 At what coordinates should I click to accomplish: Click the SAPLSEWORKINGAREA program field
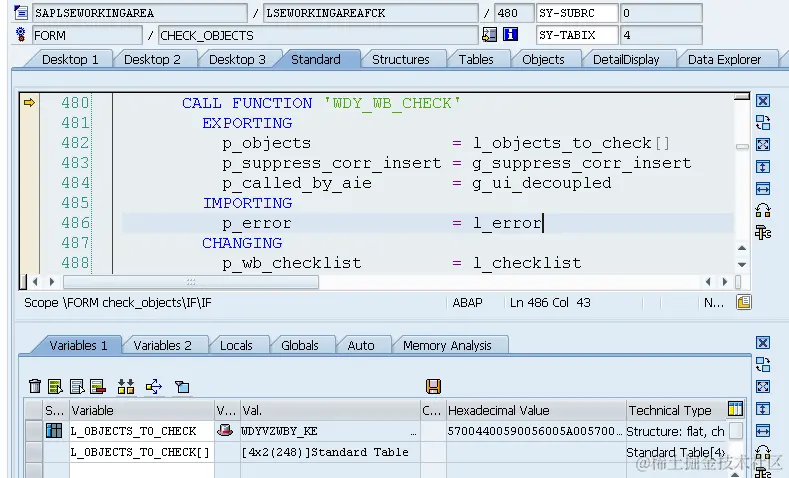click(x=139, y=13)
